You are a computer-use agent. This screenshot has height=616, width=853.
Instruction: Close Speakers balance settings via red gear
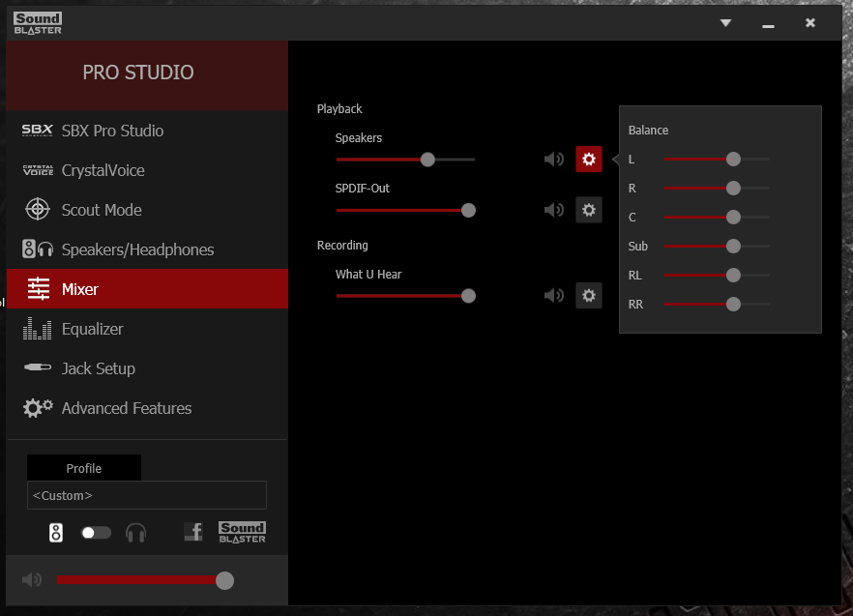[589, 159]
